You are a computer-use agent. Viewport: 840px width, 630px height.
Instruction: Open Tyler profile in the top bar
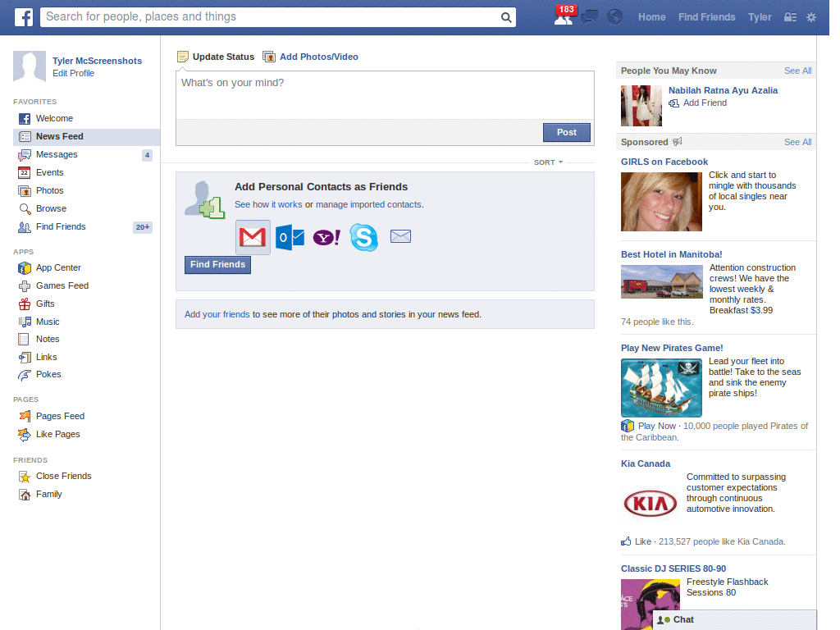[x=760, y=17]
